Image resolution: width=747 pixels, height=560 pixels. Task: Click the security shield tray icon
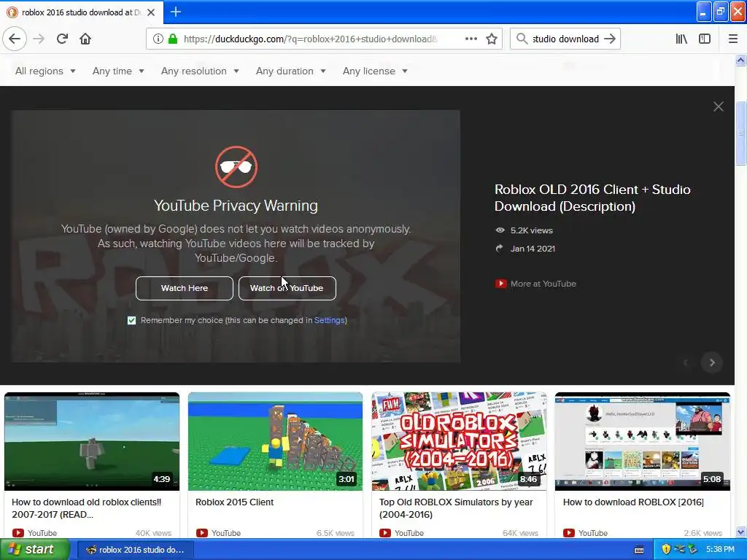coord(666,550)
